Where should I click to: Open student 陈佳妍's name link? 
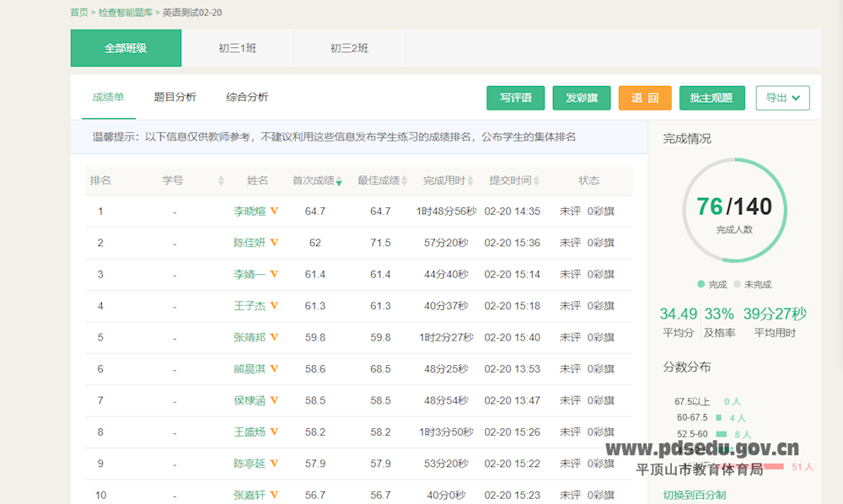coord(250,243)
